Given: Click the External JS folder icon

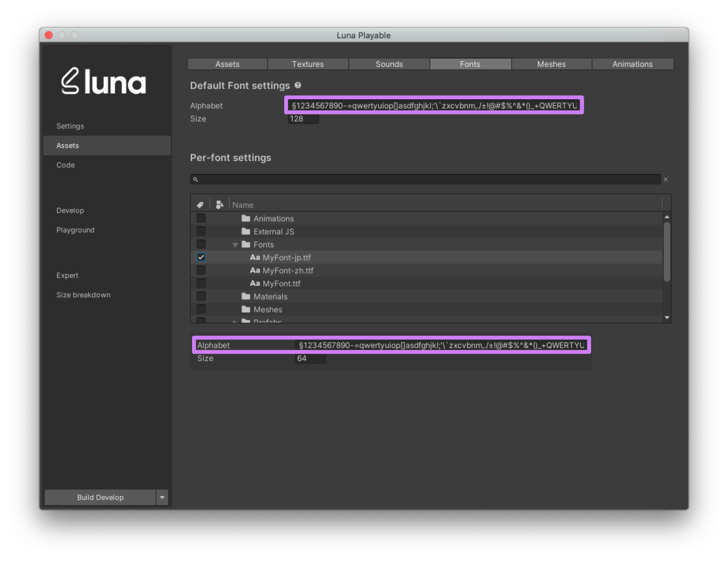Looking at the screenshot, I should point(246,231).
